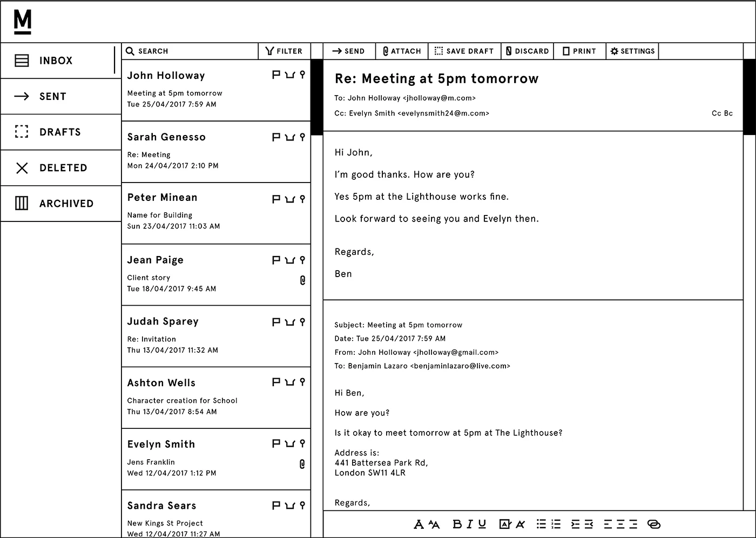Open attachment on Jean Paige's email
Image resolution: width=756 pixels, height=538 pixels.
point(302,280)
